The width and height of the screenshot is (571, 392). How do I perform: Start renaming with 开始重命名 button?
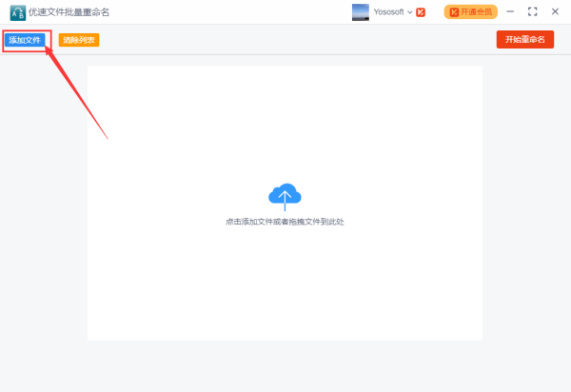click(524, 39)
